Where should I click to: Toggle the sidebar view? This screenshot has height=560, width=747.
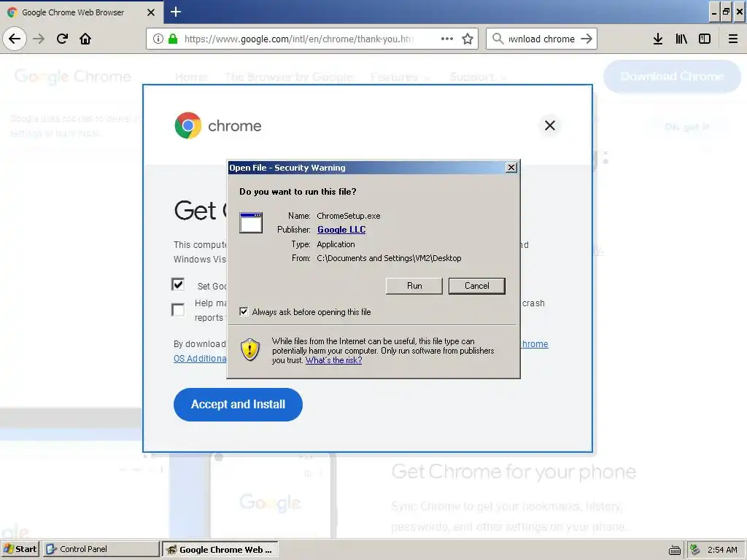click(705, 39)
